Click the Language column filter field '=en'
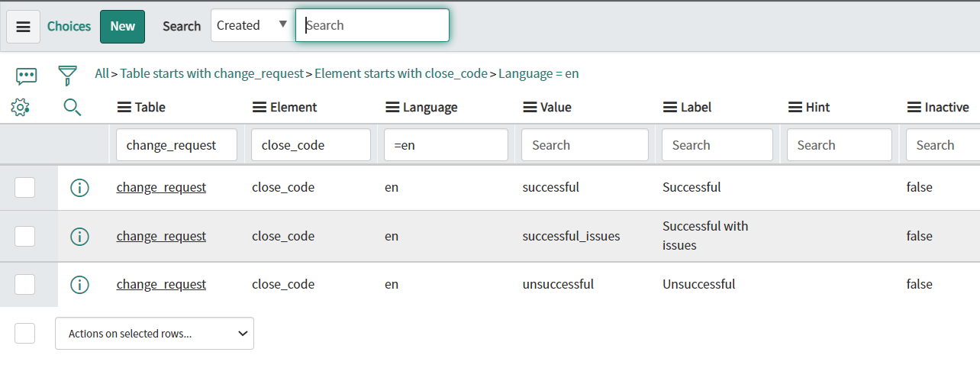This screenshot has width=980, height=365. click(446, 145)
